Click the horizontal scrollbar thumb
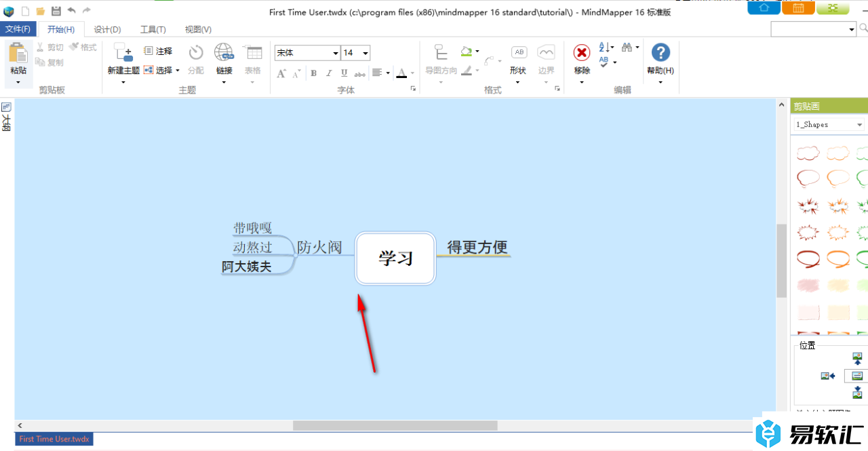Image resolution: width=868 pixels, height=451 pixels. coord(395,425)
